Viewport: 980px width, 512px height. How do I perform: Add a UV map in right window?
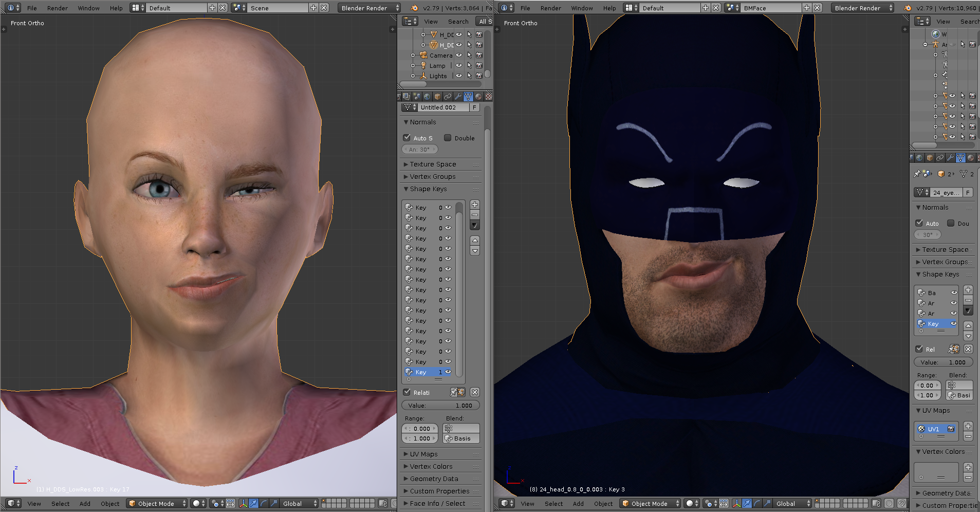tap(968, 426)
